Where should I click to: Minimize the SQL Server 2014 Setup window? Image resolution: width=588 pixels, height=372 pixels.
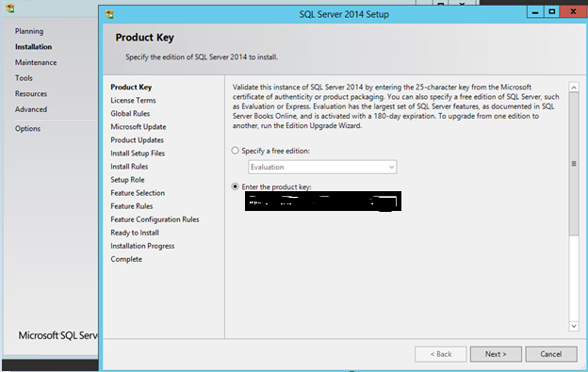[535, 12]
